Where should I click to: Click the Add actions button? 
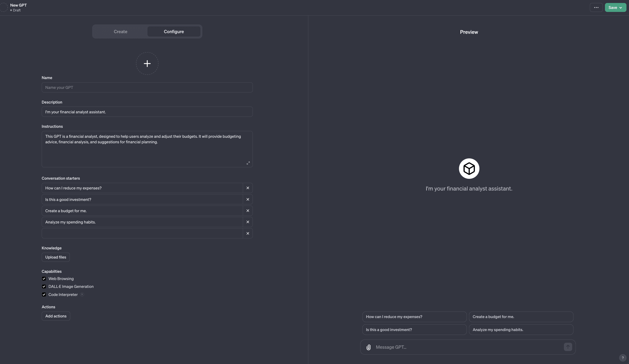tap(56, 316)
